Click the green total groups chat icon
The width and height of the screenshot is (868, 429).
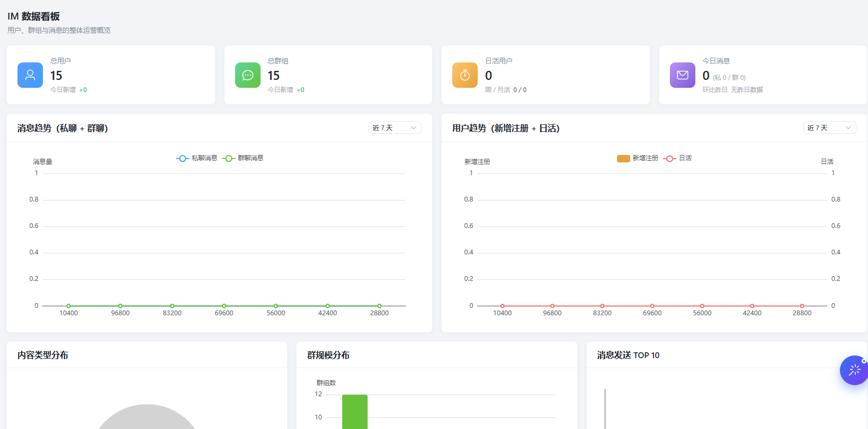pos(248,75)
